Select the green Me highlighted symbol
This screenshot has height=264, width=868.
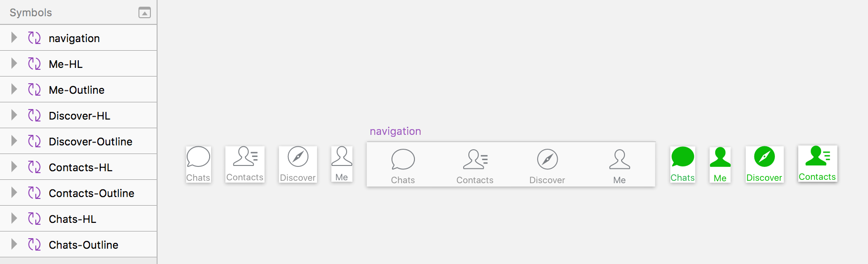tap(720, 165)
